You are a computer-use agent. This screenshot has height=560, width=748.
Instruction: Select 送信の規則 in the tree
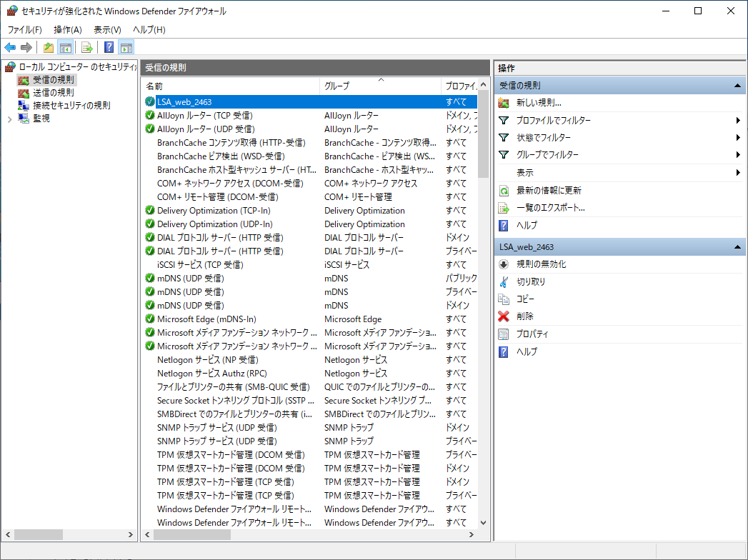[54, 93]
